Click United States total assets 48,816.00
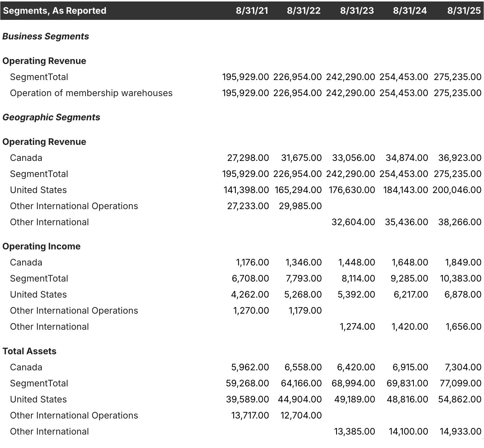The width and height of the screenshot is (484, 448). click(407, 400)
